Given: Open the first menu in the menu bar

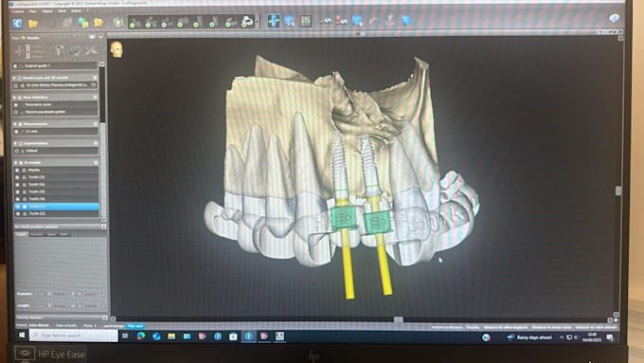Looking at the screenshot, I should (x=18, y=11).
